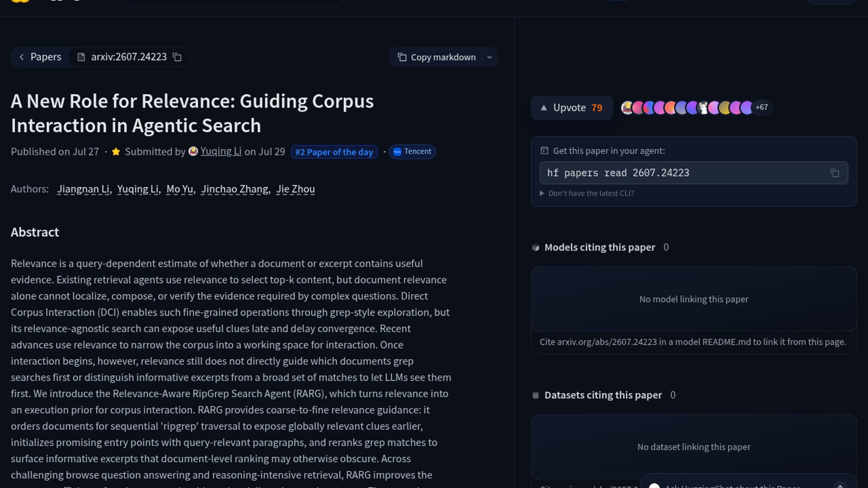This screenshot has height=488, width=868.
Task: Open author Jiangnan Li
Action: pos(83,189)
